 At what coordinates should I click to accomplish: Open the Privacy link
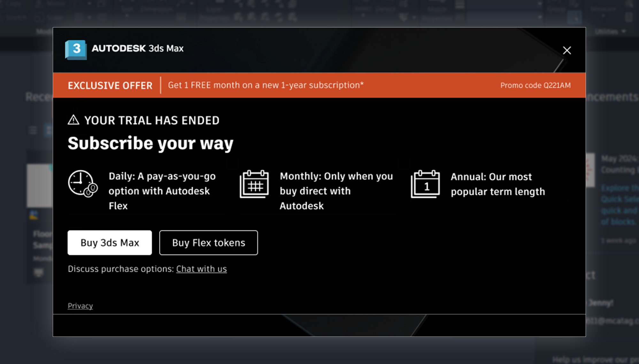80,306
